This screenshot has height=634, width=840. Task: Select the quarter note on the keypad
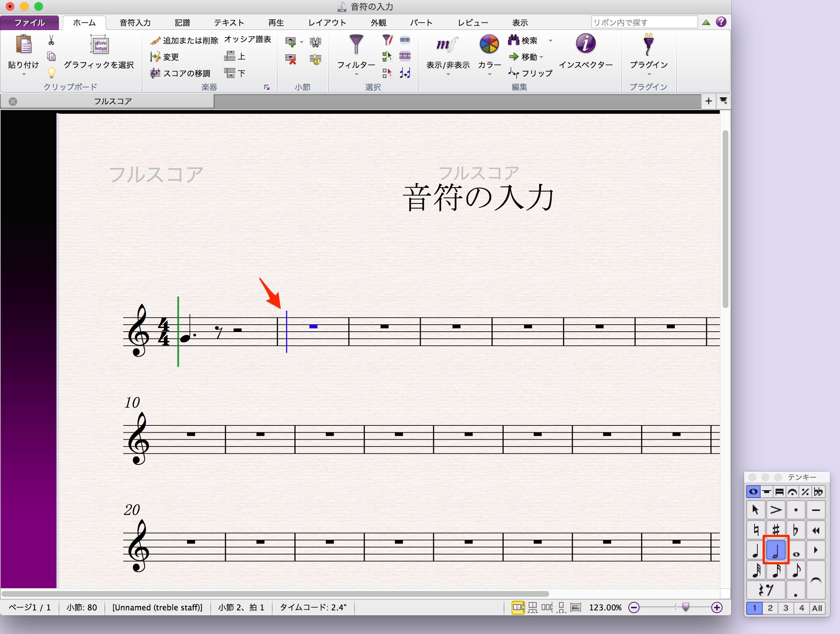(755, 550)
